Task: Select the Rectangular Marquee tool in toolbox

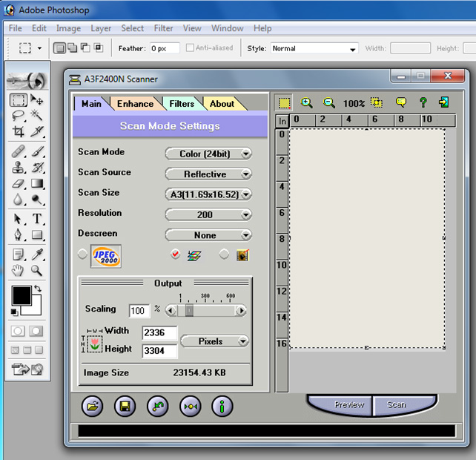Action: pos(19,100)
